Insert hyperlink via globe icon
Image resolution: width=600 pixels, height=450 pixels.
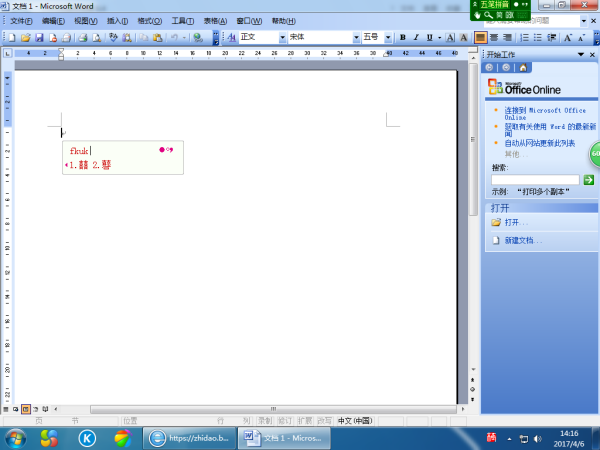click(x=198, y=38)
